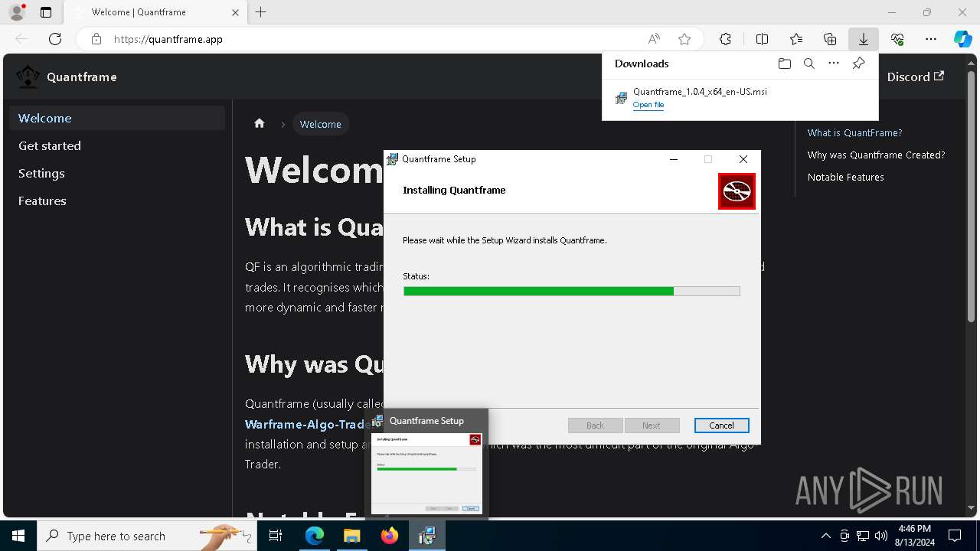This screenshot has width=980, height=551.
Task: Open volume control in system tray
Action: point(881,536)
